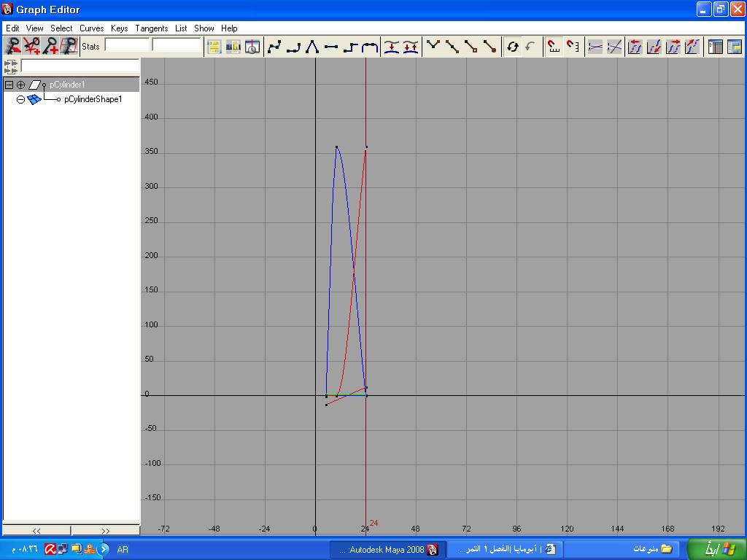747x560 pixels.
Task: Toggle Time Snap magnet
Action: [x=553, y=47]
